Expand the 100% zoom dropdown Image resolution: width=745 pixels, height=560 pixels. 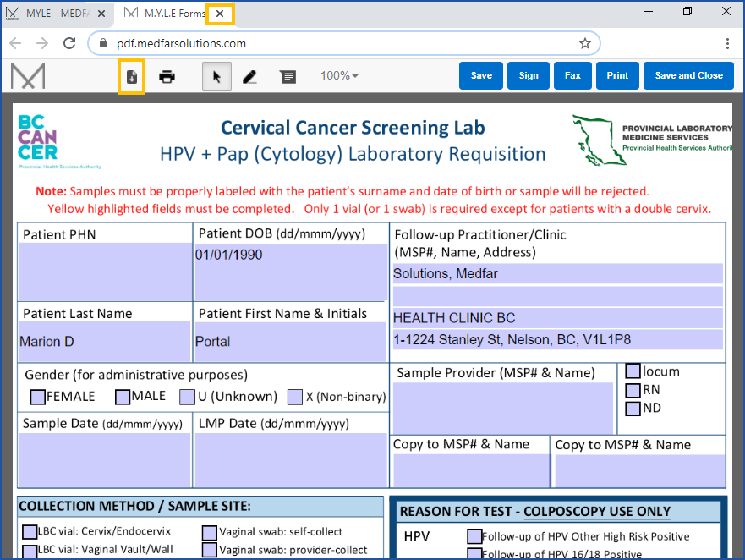coord(339,76)
